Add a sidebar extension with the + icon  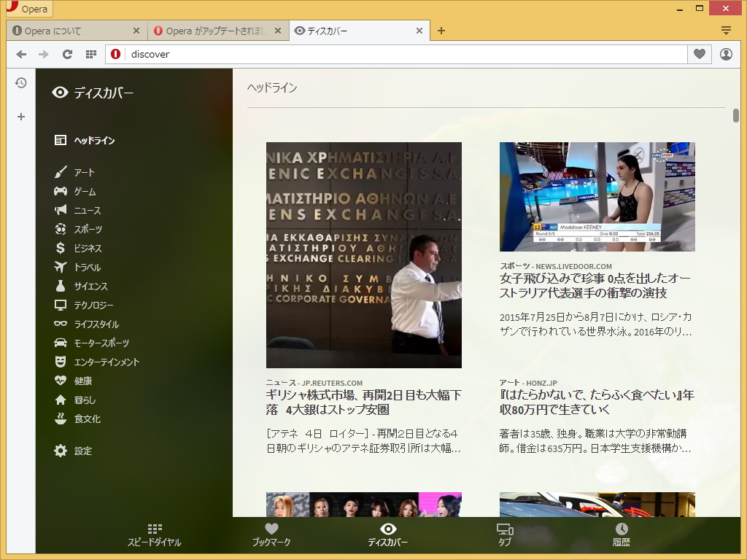pyautogui.click(x=21, y=116)
